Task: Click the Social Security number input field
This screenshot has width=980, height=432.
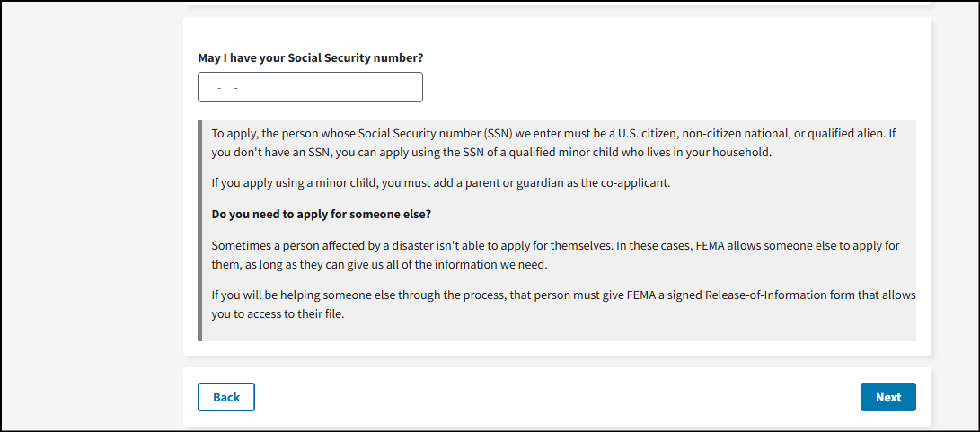Action: click(310, 87)
